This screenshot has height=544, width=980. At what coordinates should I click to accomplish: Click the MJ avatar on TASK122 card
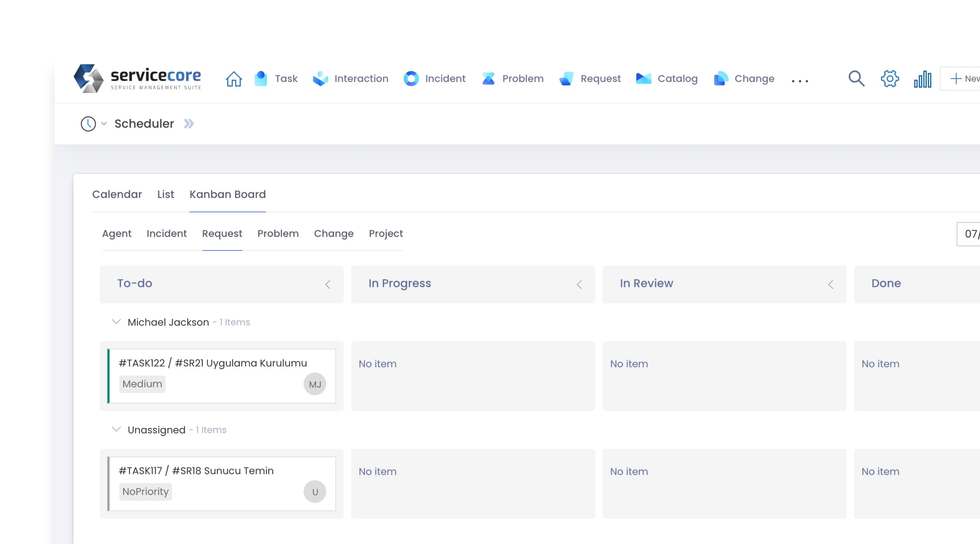click(x=315, y=384)
